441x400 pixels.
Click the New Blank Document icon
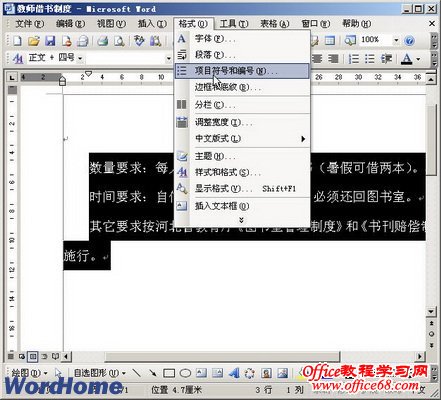click(17, 41)
